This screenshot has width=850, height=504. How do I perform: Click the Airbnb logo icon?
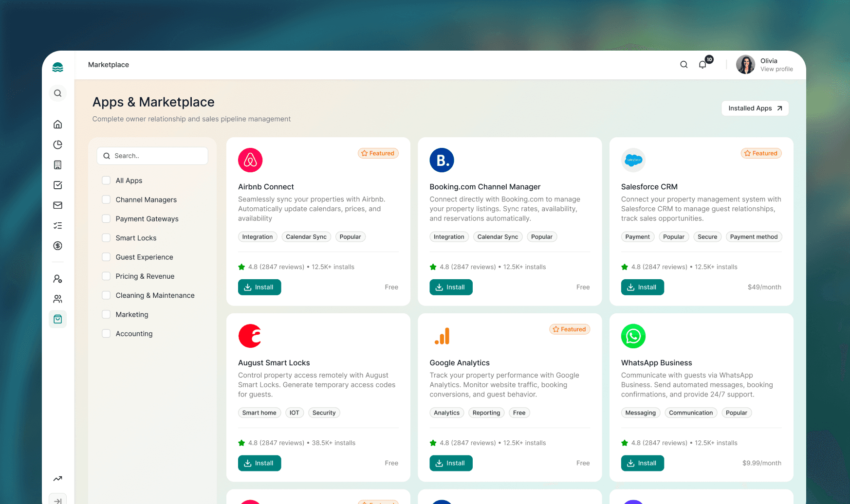[x=250, y=160]
